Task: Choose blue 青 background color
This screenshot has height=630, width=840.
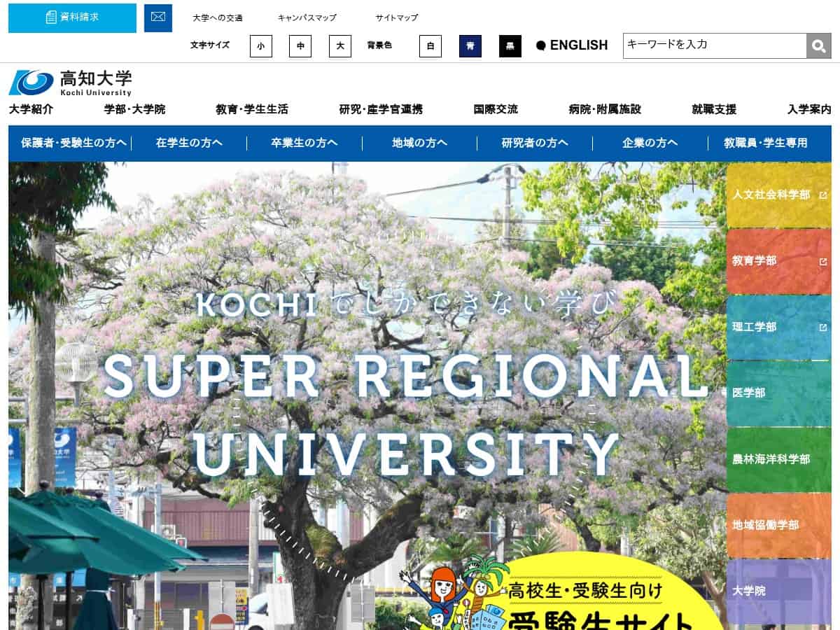Action: click(x=470, y=46)
